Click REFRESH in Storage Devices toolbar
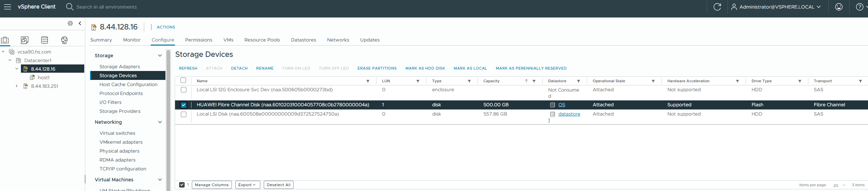This screenshot has width=868, height=191. [188, 68]
